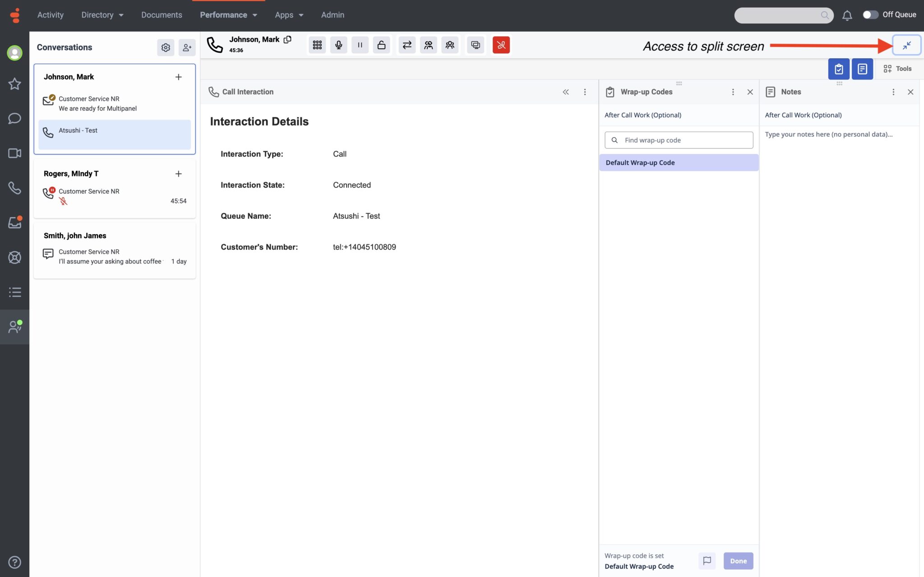Switch to the Documents section
The height and width of the screenshot is (577, 924).
tap(161, 14)
